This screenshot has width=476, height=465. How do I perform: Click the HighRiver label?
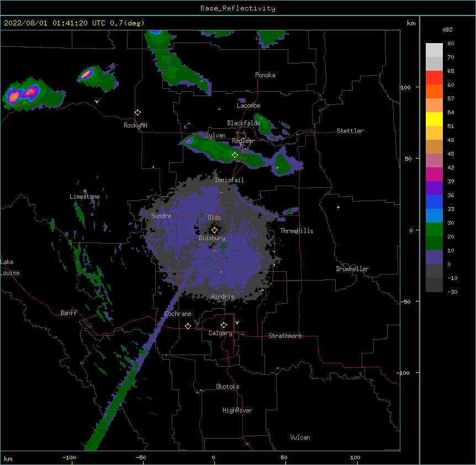pos(237,410)
